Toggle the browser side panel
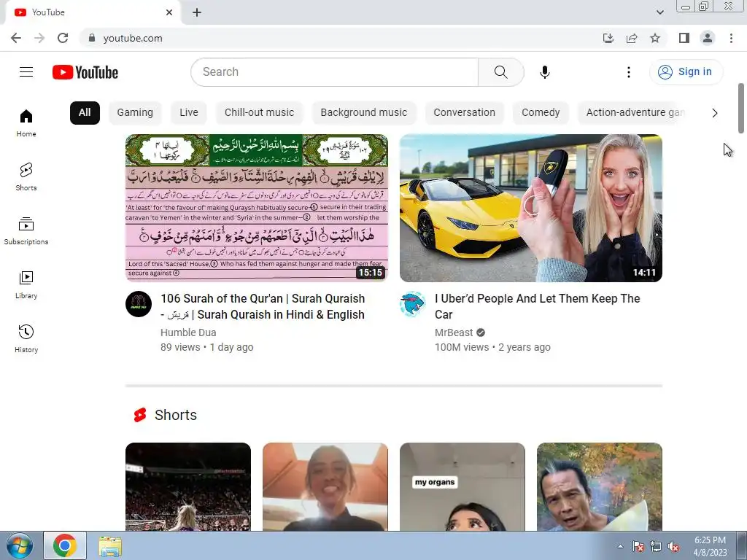The height and width of the screenshot is (560, 747). pos(684,38)
